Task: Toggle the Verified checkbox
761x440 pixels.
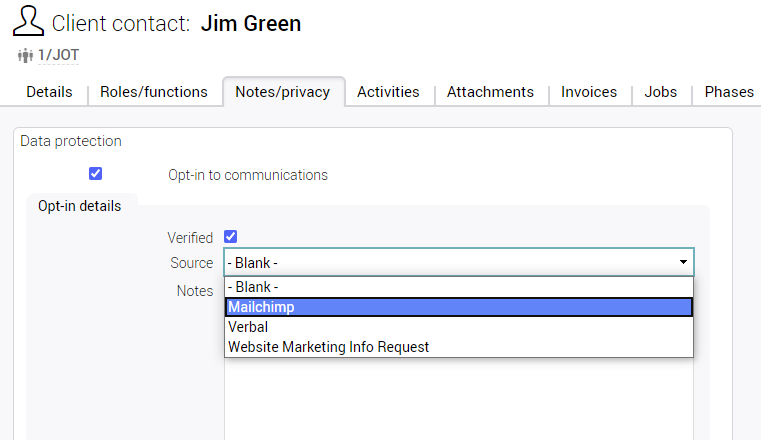Action: point(231,237)
